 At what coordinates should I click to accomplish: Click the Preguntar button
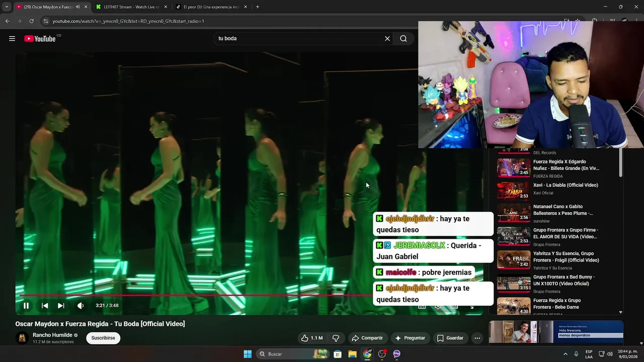[x=410, y=338]
